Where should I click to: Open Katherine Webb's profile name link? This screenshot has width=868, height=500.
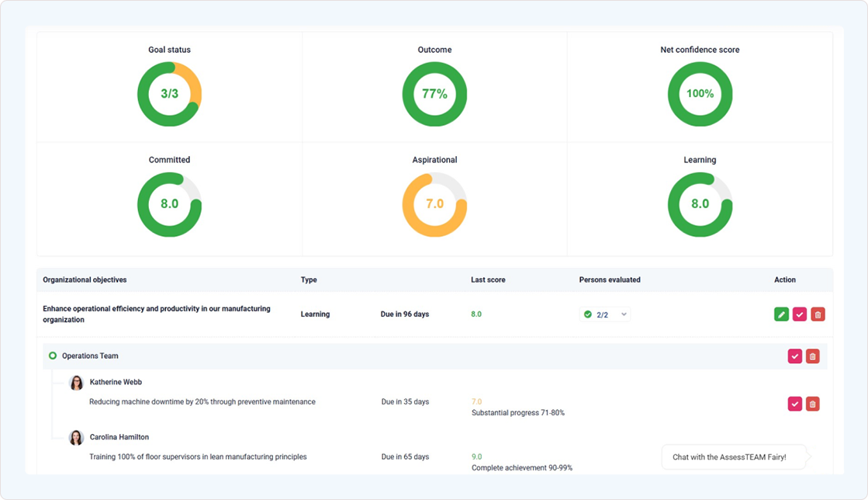pyautogui.click(x=115, y=382)
